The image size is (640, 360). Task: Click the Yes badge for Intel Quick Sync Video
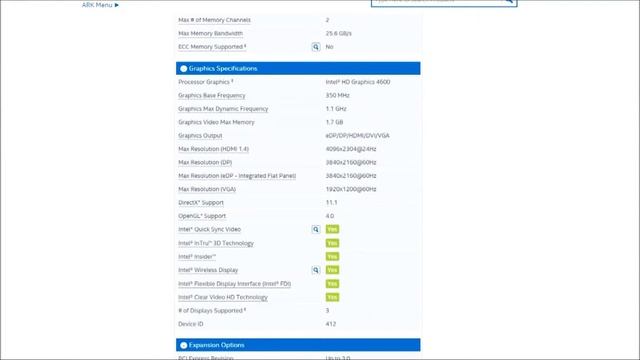332,229
